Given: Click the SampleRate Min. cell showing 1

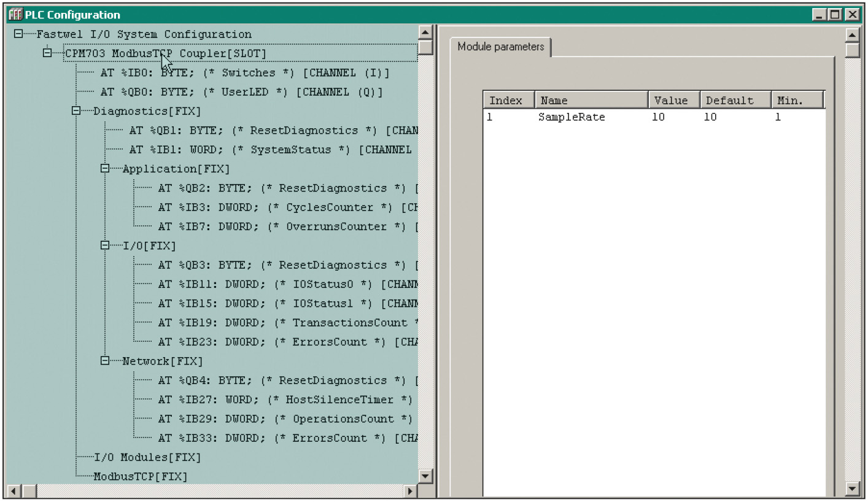Looking at the screenshot, I should 778,117.
